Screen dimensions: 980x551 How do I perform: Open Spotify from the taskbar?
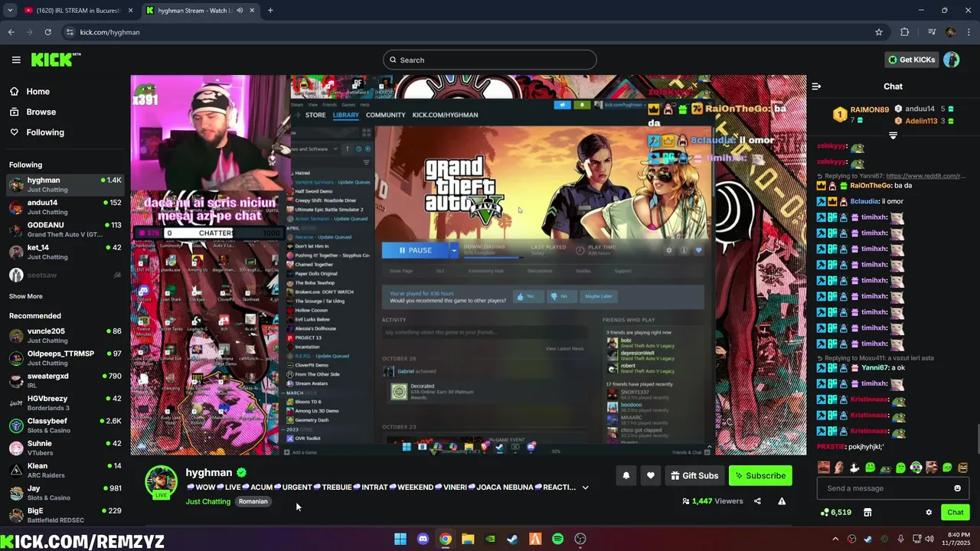click(557, 539)
